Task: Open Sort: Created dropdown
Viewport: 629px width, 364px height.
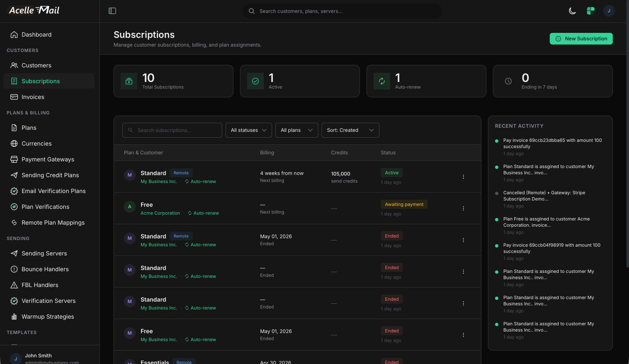Action: pyautogui.click(x=350, y=130)
